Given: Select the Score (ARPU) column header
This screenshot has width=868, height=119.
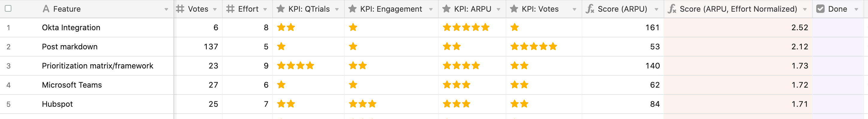Looking at the screenshot, I should [623, 9].
